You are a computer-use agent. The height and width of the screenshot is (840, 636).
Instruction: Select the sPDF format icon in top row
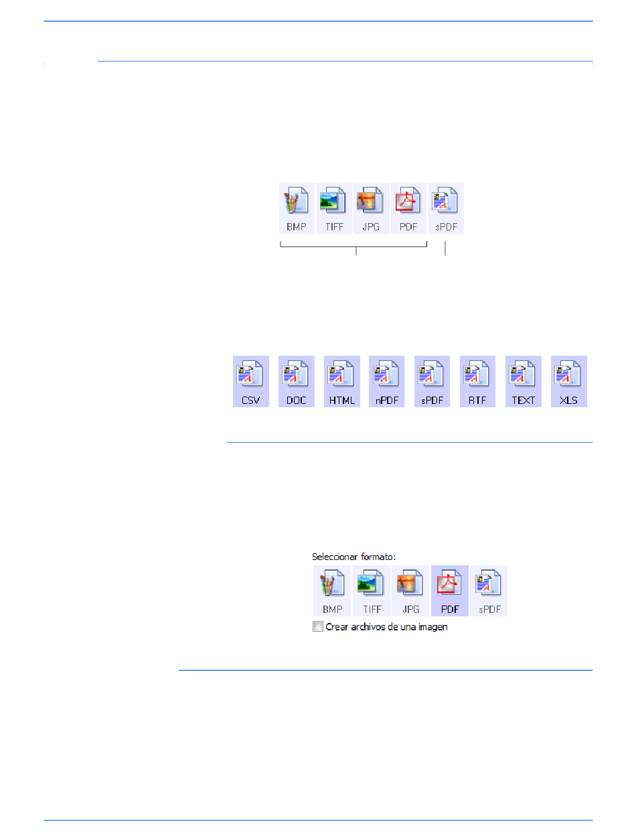coord(447,208)
